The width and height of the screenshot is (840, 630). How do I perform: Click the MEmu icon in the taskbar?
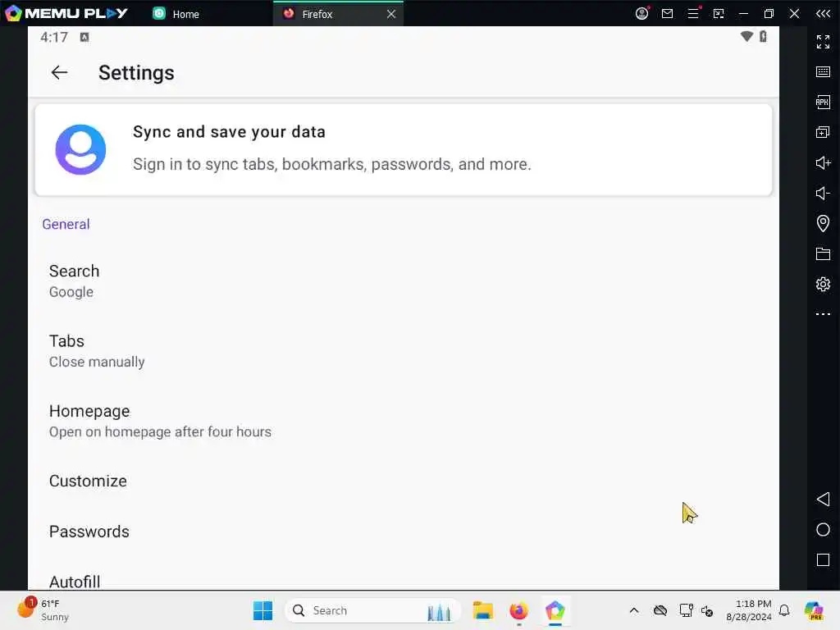[555, 610]
